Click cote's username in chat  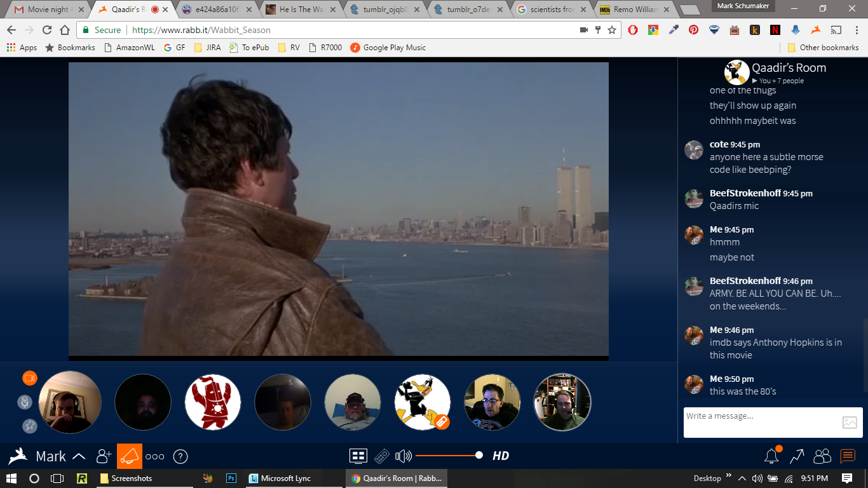719,144
